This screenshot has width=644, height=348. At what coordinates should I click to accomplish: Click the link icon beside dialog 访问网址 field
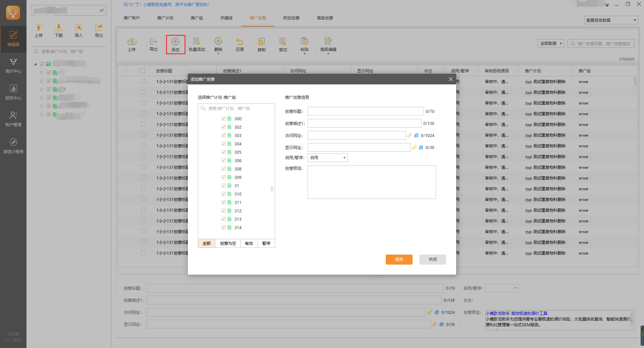click(410, 135)
